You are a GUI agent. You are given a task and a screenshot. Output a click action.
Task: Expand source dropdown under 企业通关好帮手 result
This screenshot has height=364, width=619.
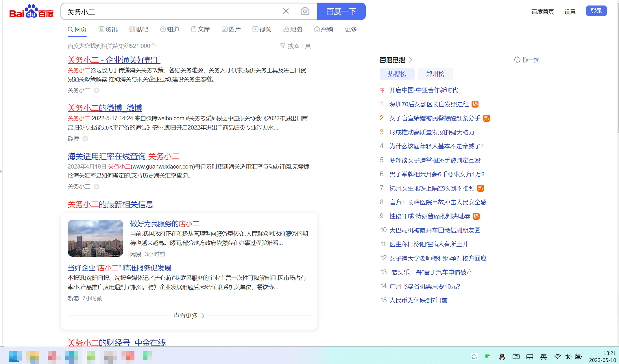click(x=97, y=90)
